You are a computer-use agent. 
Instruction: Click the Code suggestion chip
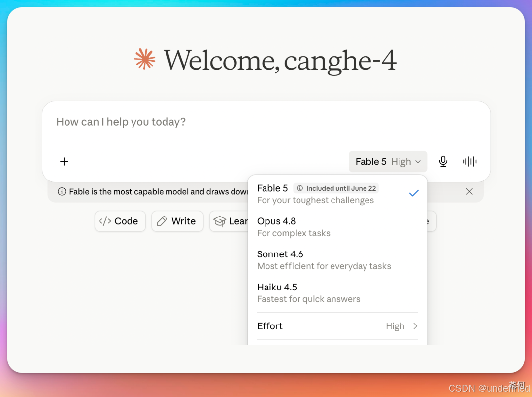point(120,221)
